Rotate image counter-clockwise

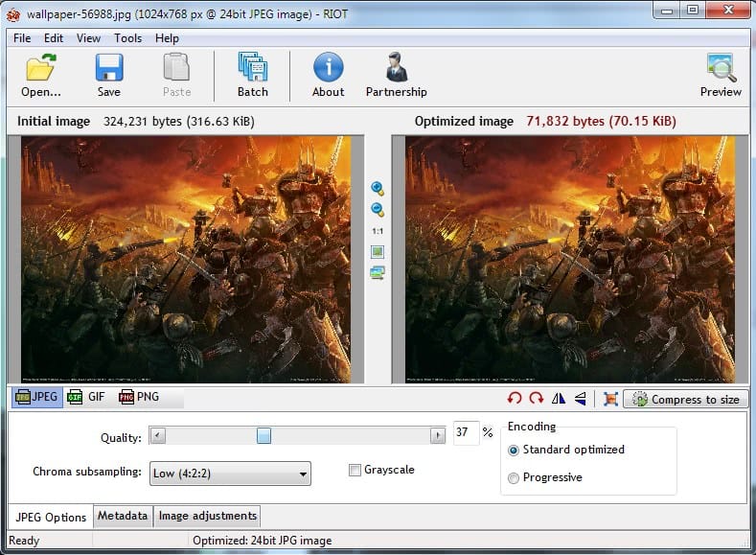coord(515,399)
